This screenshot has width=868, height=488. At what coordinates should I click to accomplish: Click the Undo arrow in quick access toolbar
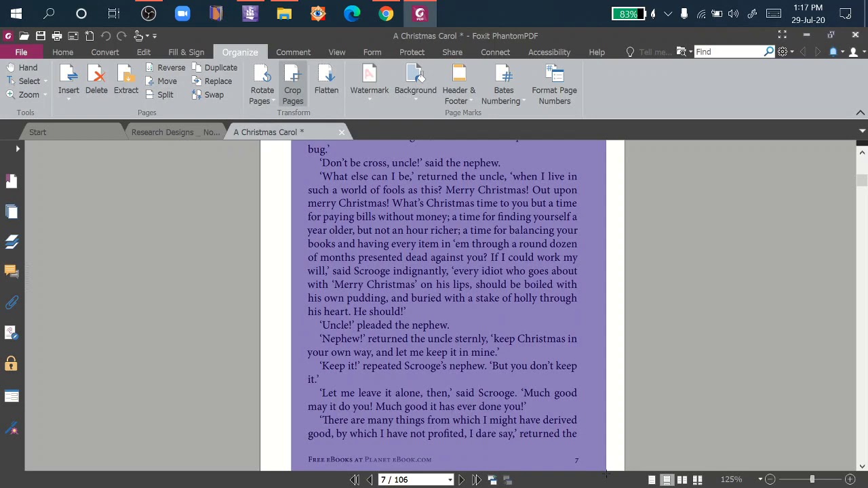tap(106, 36)
